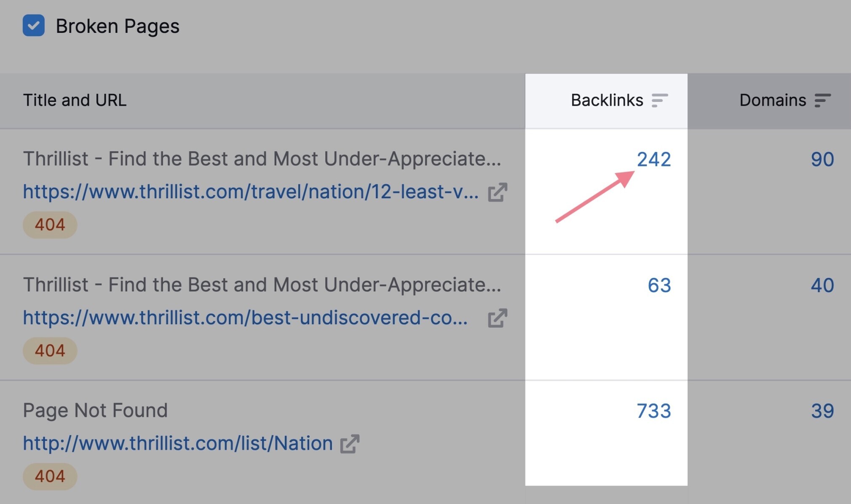The image size is (851, 504).
Task: Open the thrillist.com/list/Nation URL
Action: tap(178, 443)
